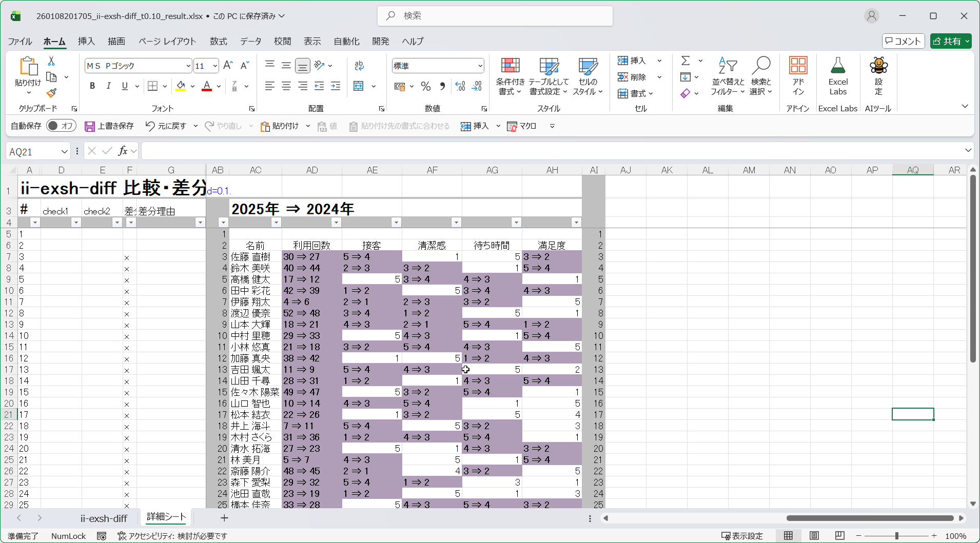Open filter dropdown for column G
980x543 pixels.
click(200, 223)
